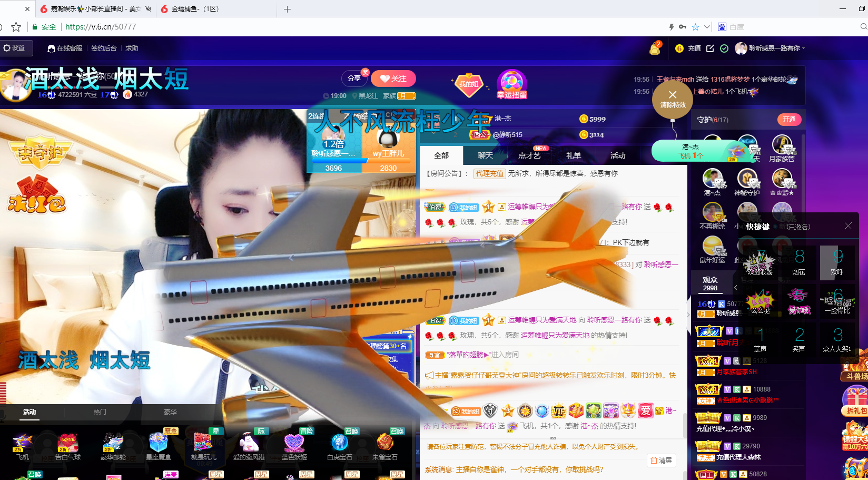
Task: Follow the streamer with 关注 button
Action: point(393,79)
